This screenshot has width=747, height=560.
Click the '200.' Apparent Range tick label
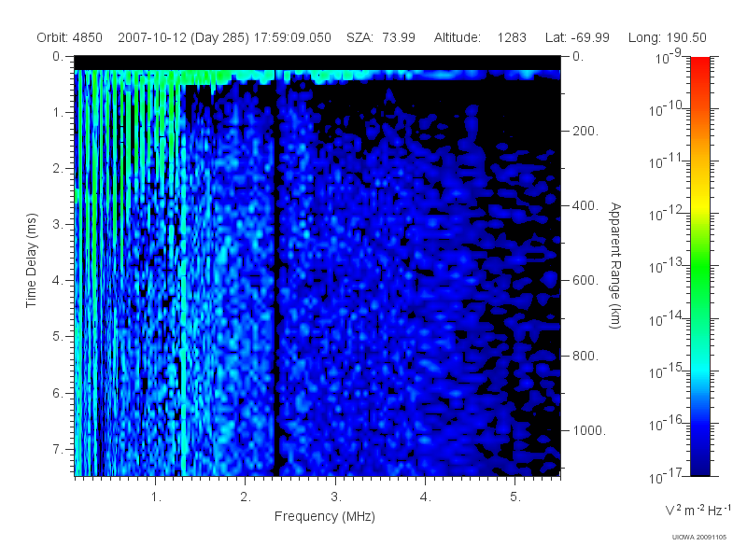coord(585,131)
